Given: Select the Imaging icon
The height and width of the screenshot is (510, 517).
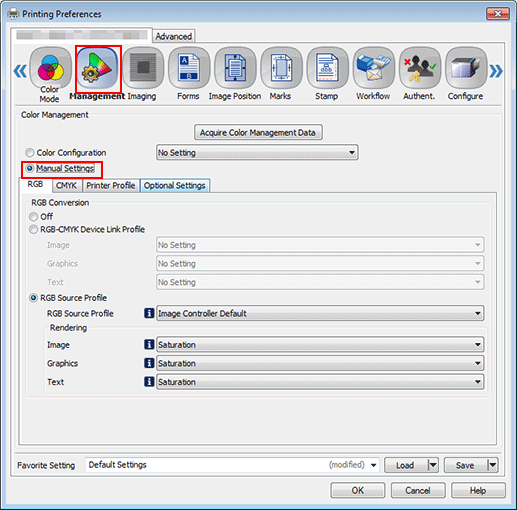Looking at the screenshot, I should tap(143, 68).
